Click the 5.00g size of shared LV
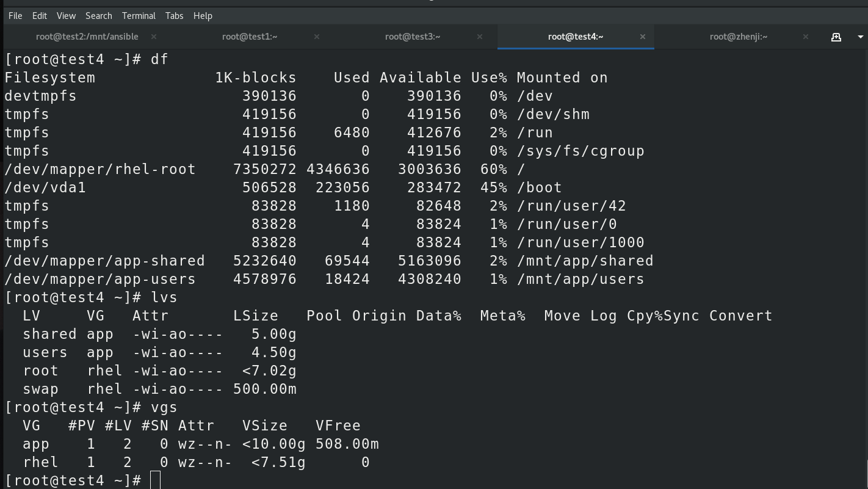 (274, 334)
